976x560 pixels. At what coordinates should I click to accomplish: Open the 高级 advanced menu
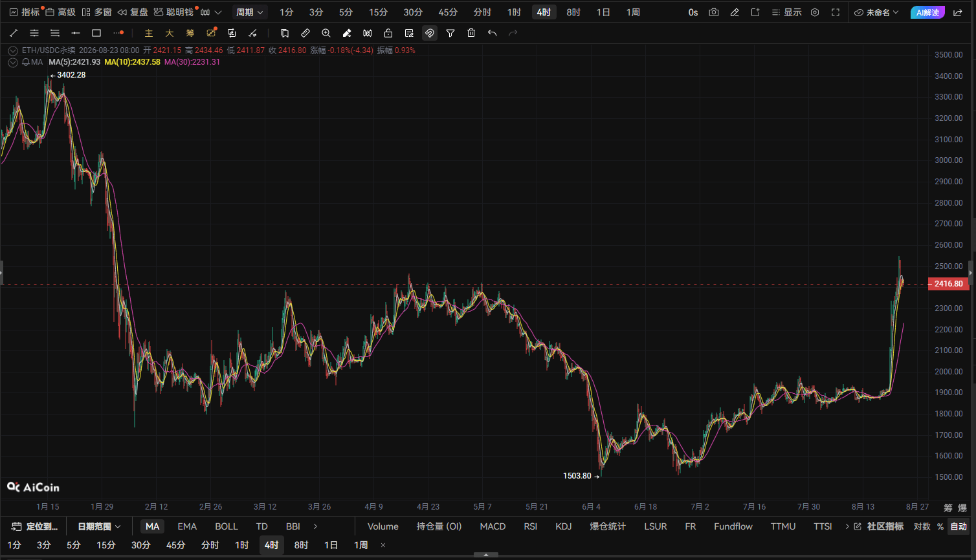[x=60, y=12]
